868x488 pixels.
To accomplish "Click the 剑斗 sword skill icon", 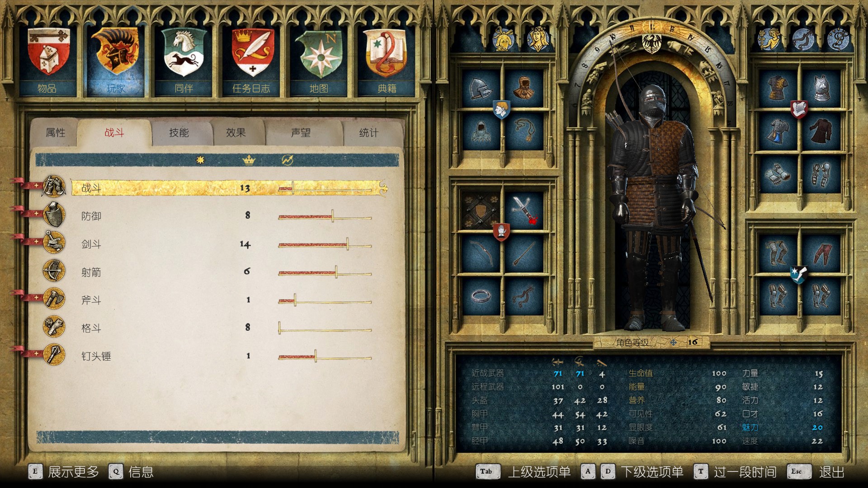I will tap(54, 243).
